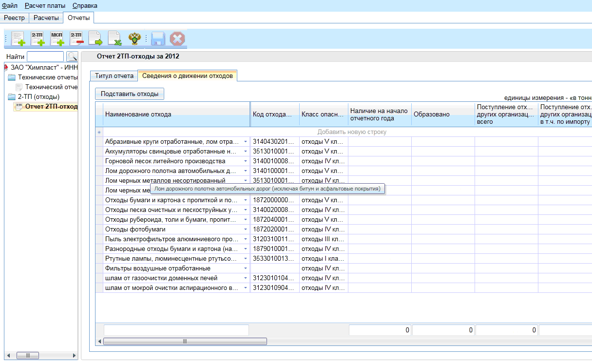Click the Наличие на начало total field
Viewport: 592px width, 364px height.
pos(380,330)
